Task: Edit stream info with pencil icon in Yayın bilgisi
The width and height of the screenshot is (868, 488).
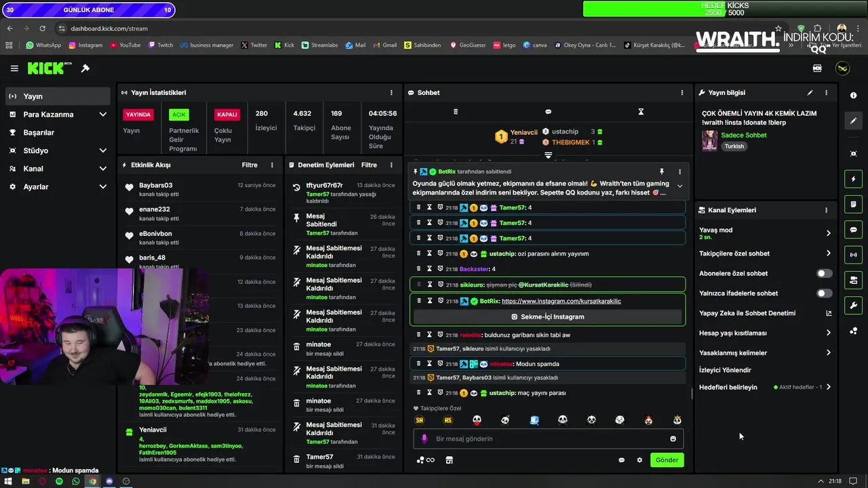Action: click(810, 92)
